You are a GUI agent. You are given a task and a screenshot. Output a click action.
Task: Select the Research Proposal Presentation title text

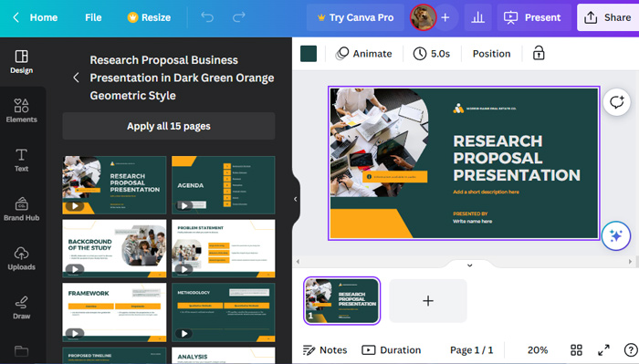click(517, 158)
